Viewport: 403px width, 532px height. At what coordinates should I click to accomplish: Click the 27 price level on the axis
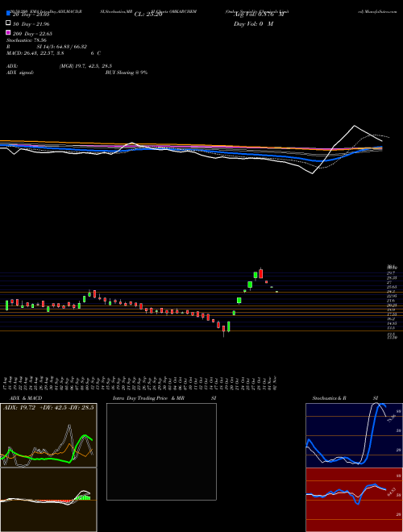(389, 282)
